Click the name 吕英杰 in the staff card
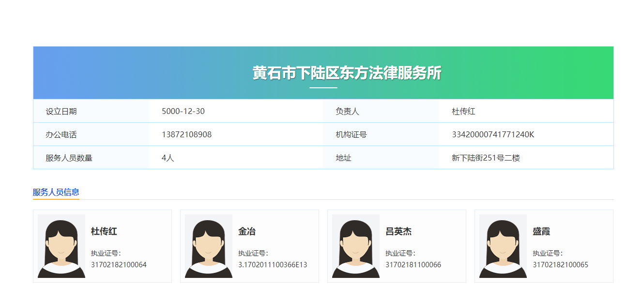The height and width of the screenshot is (291, 644). coord(399,231)
